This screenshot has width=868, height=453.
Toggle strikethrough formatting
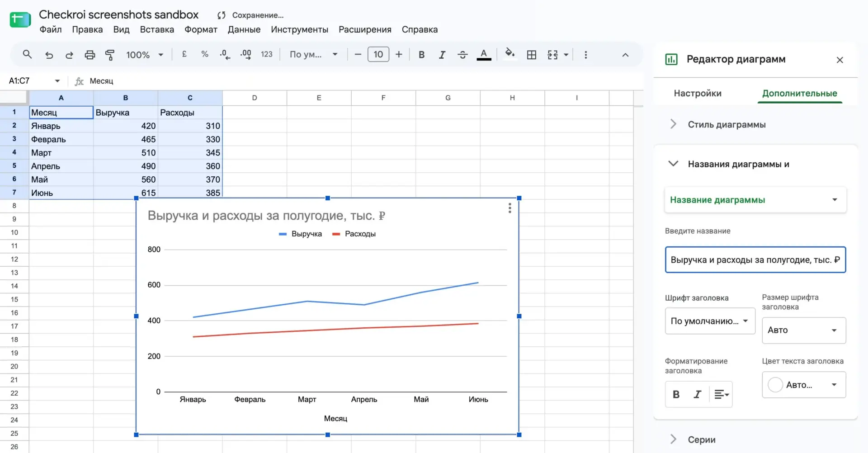[x=462, y=55]
